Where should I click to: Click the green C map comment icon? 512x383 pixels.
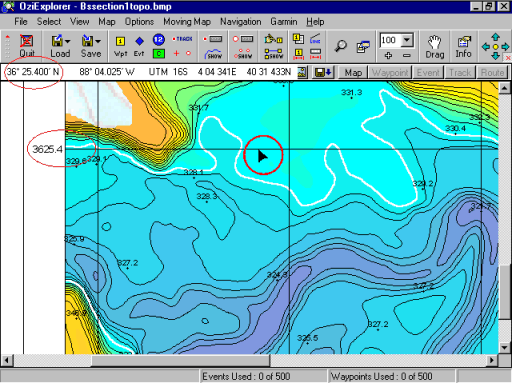[159, 53]
